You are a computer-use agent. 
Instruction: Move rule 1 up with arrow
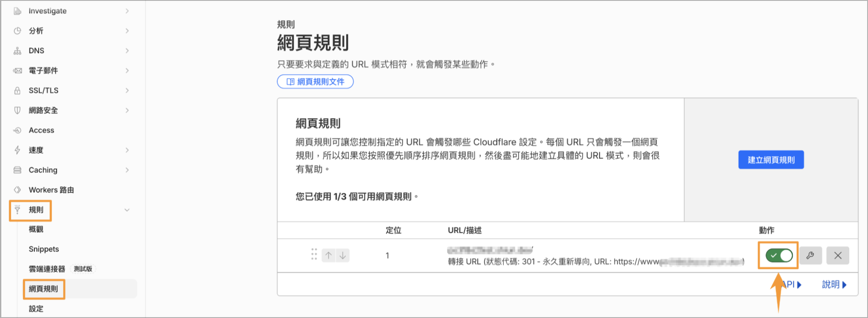(329, 255)
